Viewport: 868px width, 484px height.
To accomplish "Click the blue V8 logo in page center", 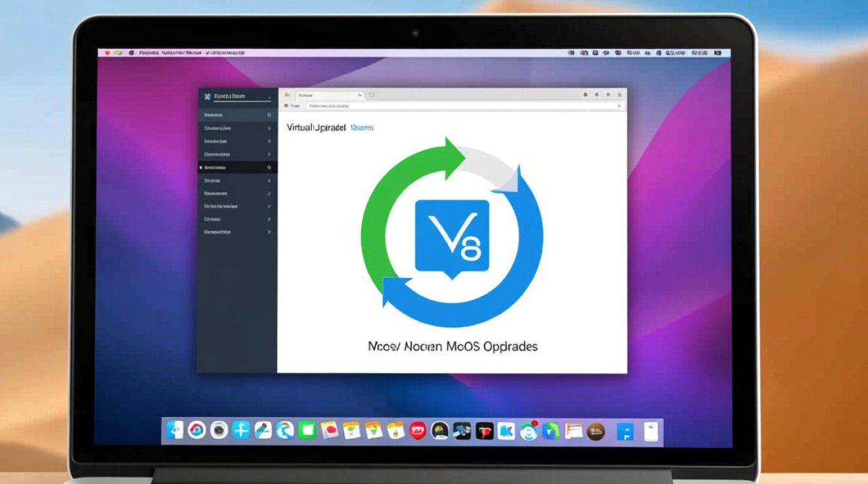I will pyautogui.click(x=451, y=236).
